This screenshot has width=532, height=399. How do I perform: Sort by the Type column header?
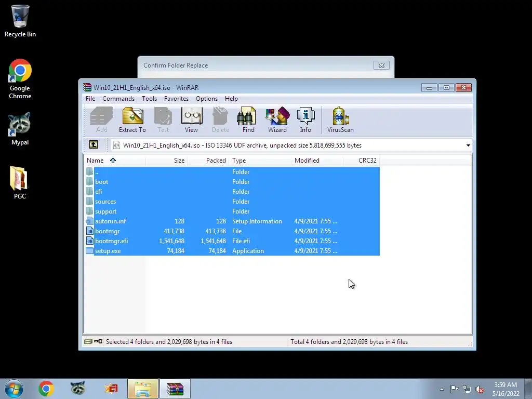coord(260,161)
